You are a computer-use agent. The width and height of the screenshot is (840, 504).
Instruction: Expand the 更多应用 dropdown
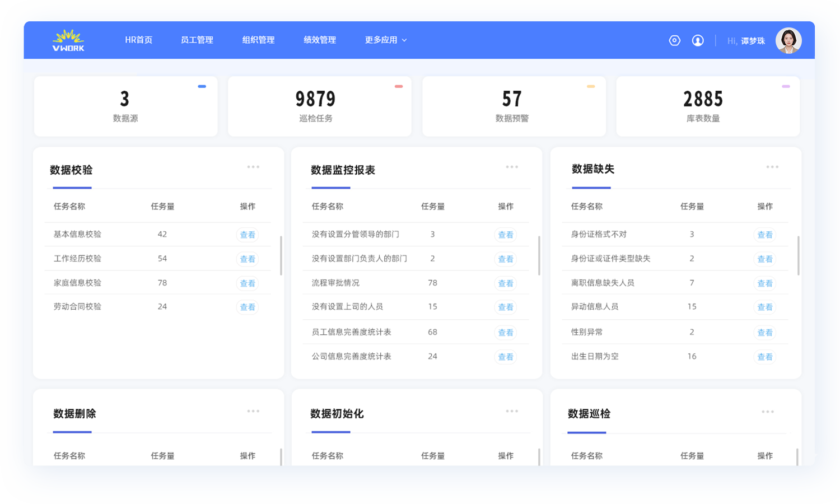386,40
